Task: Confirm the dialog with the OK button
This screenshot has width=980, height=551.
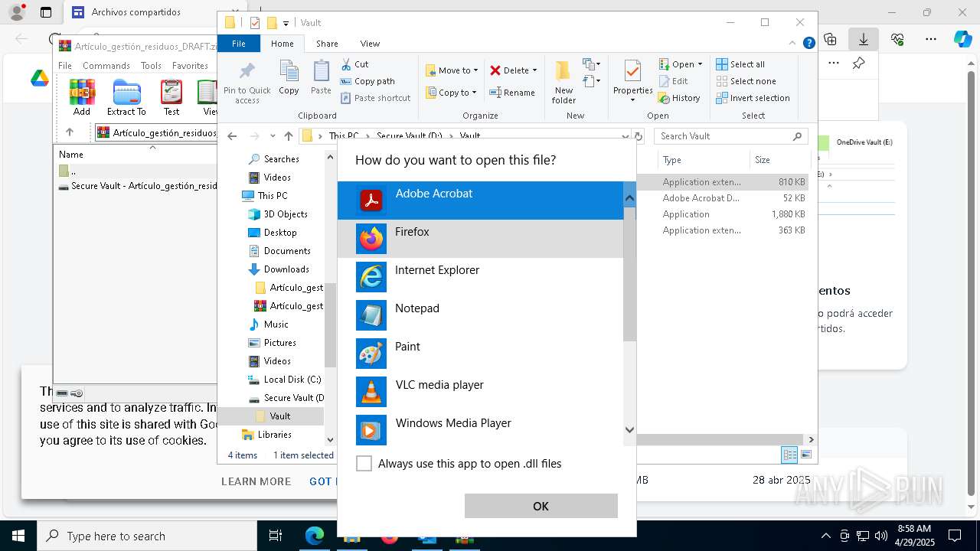Action: [541, 506]
